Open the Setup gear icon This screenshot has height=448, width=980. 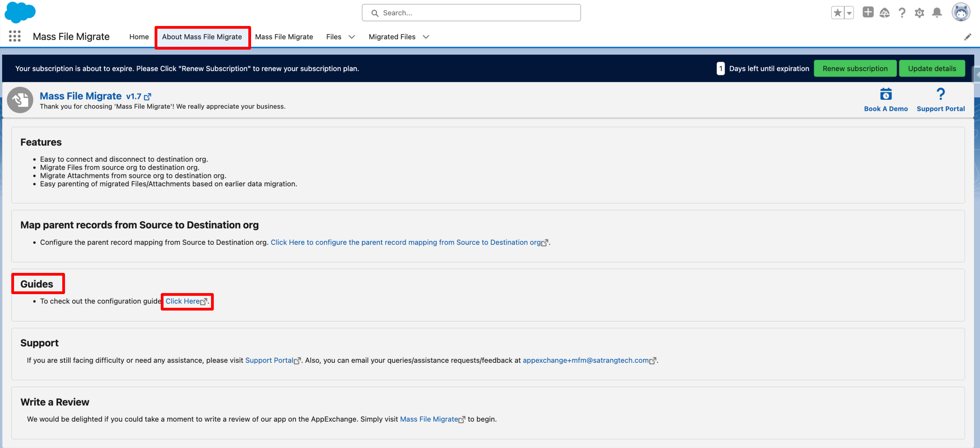point(919,13)
